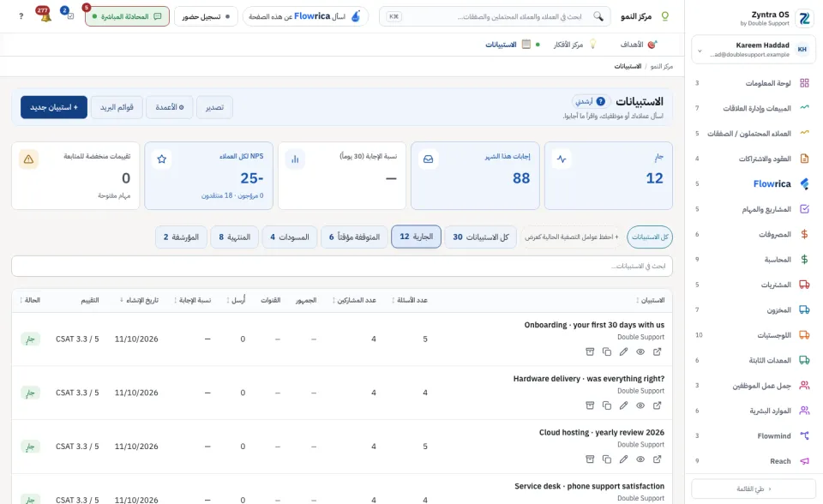Edit the Hardware delivery survey
Viewport: 823px width, 504px height.
click(623, 405)
